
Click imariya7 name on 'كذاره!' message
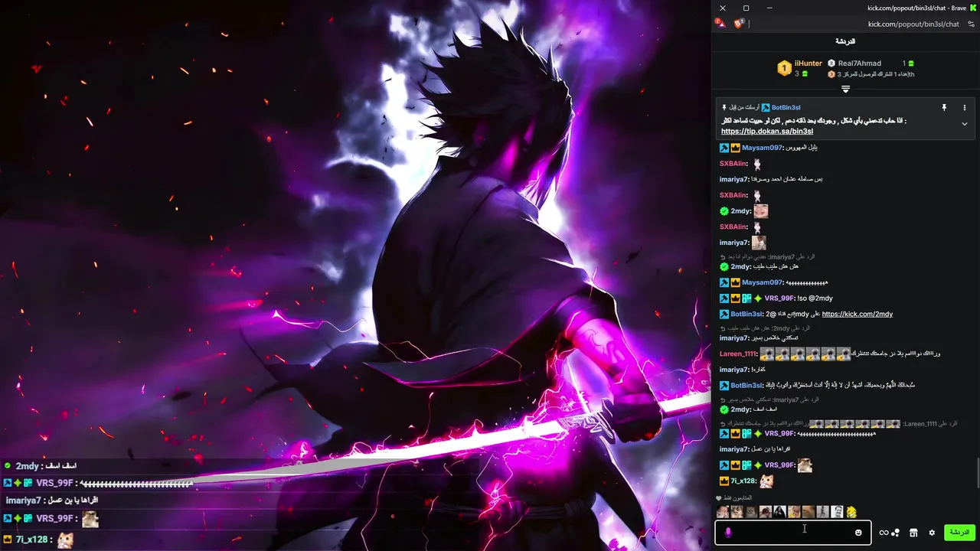click(x=734, y=370)
